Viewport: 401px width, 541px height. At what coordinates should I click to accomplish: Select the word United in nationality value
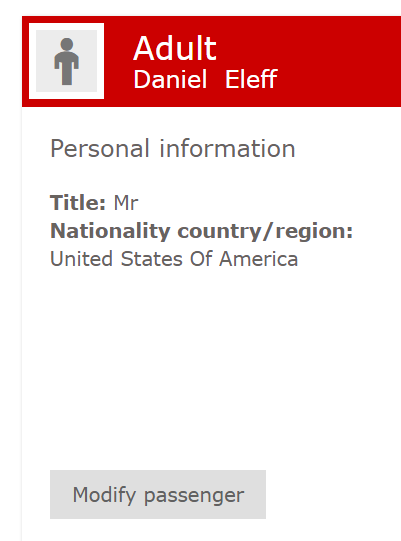[x=81, y=259]
